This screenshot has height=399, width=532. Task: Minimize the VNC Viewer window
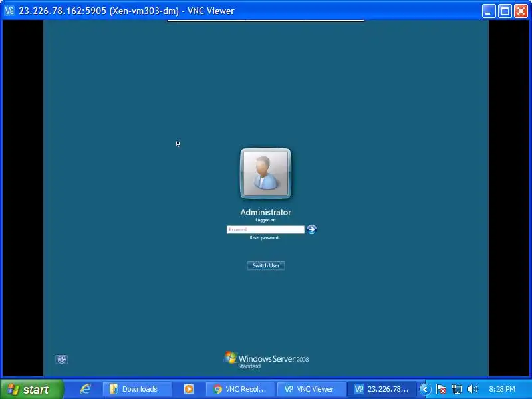(489, 11)
